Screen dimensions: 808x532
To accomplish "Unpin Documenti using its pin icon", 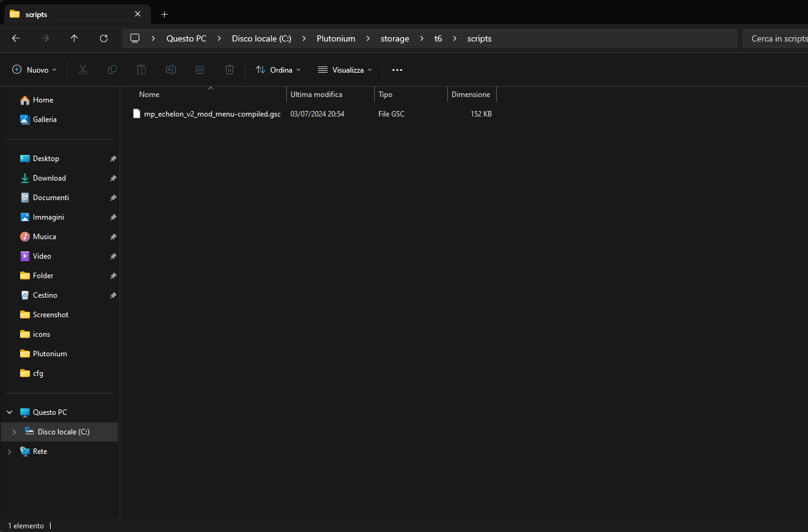I will 113,198.
